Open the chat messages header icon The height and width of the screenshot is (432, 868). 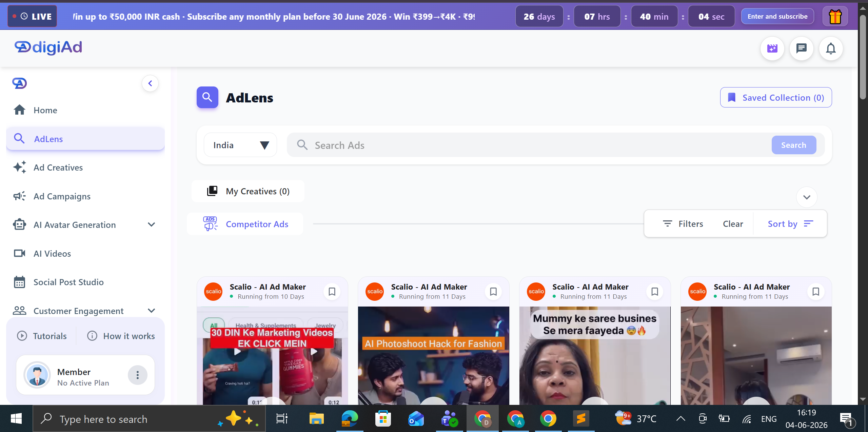pos(802,48)
